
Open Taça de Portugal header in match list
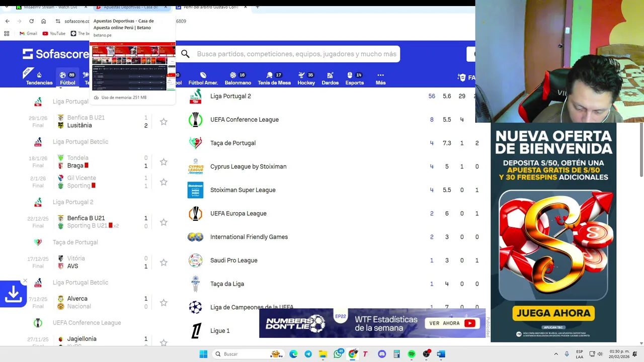coord(75,242)
